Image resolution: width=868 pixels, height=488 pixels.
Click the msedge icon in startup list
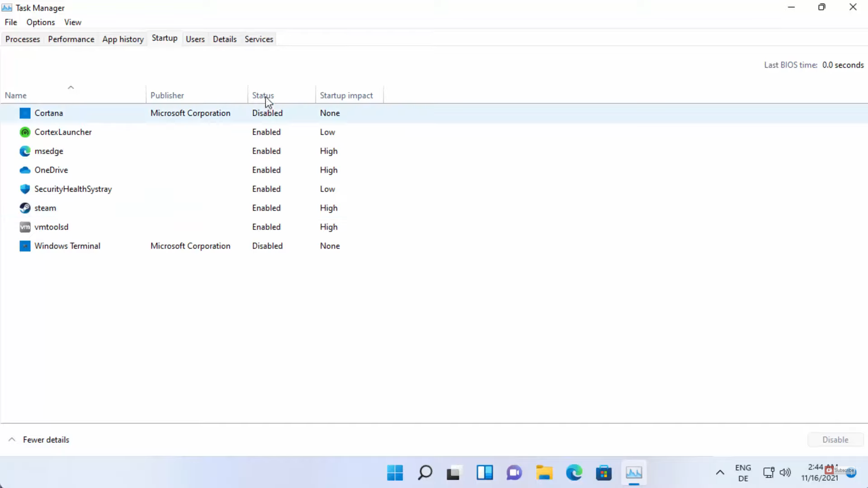pyautogui.click(x=25, y=151)
